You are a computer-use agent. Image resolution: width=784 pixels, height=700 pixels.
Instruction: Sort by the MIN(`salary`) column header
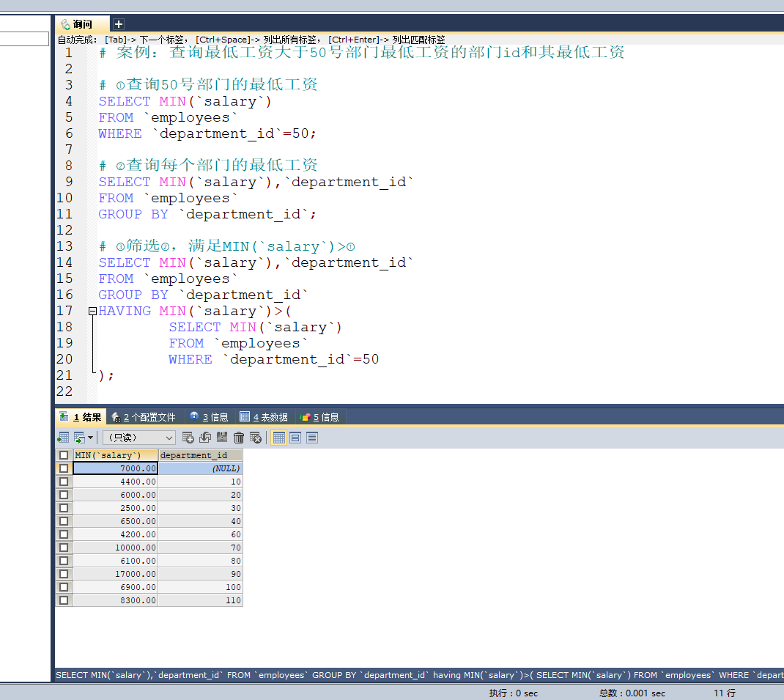click(x=116, y=455)
